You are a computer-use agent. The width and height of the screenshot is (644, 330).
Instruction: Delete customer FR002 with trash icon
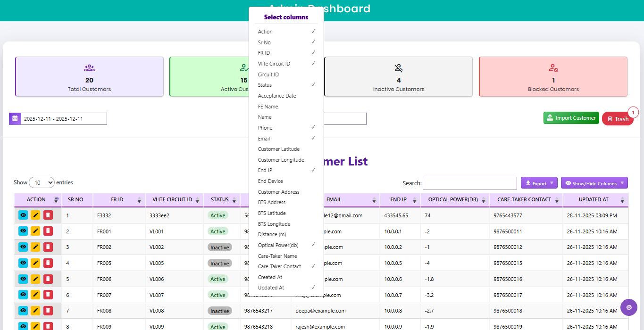48,247
